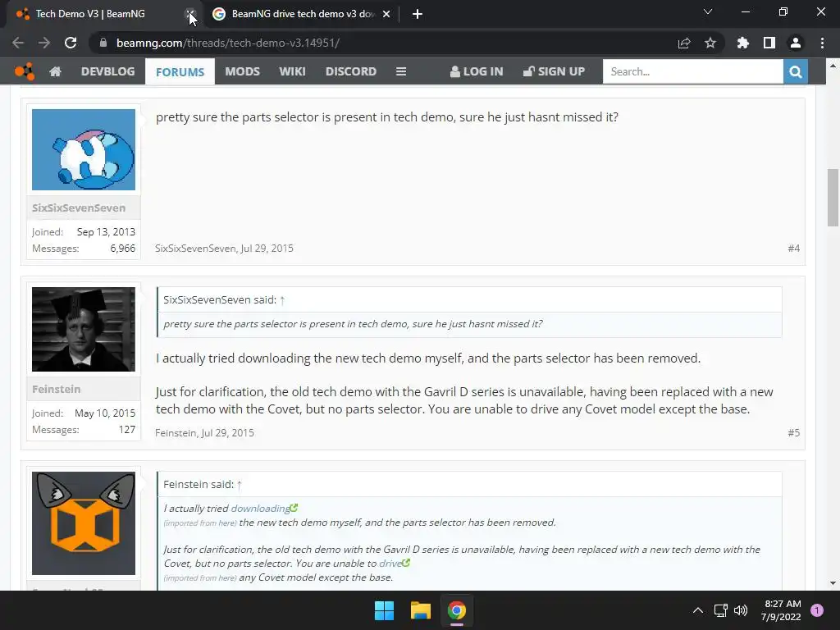The height and width of the screenshot is (630, 840).
Task: Click the scrollbar up arrow
Action: (833, 66)
